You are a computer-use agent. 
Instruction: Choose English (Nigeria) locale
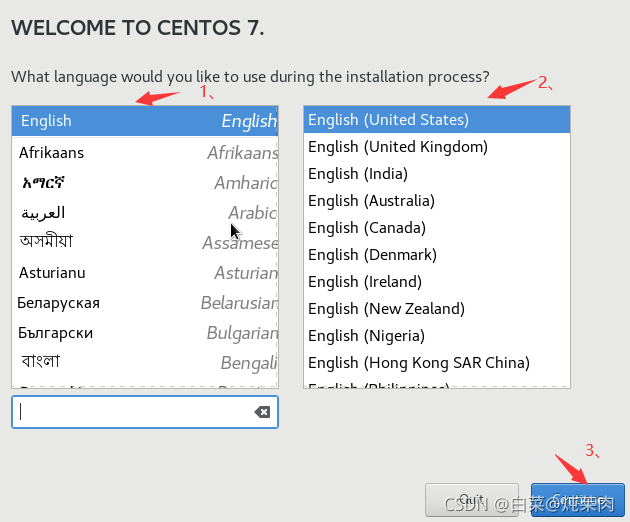coord(437,336)
